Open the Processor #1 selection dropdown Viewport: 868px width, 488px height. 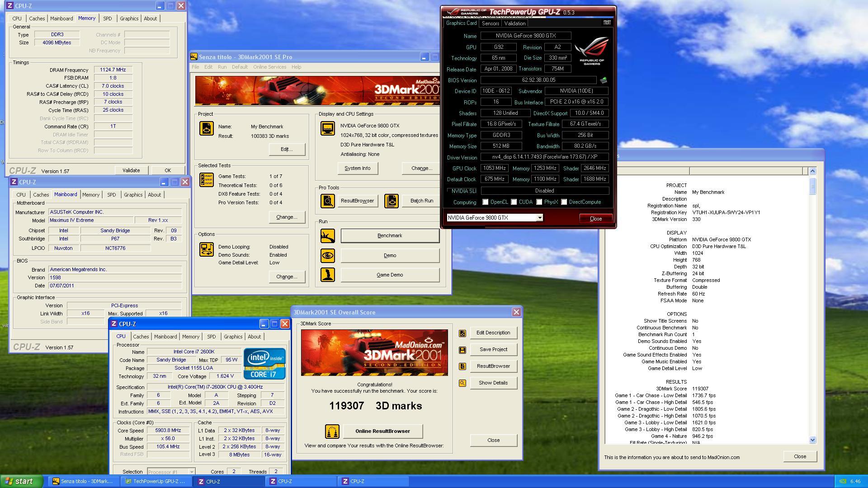[x=192, y=472]
